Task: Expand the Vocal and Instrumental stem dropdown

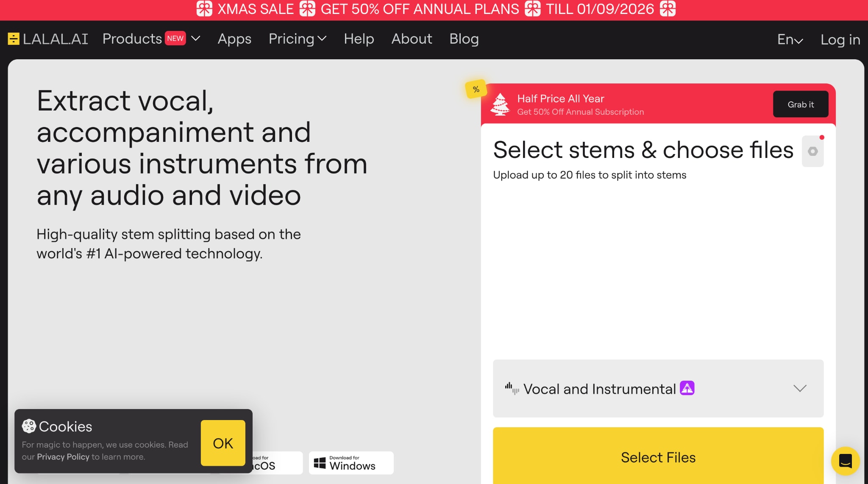Action: point(800,388)
